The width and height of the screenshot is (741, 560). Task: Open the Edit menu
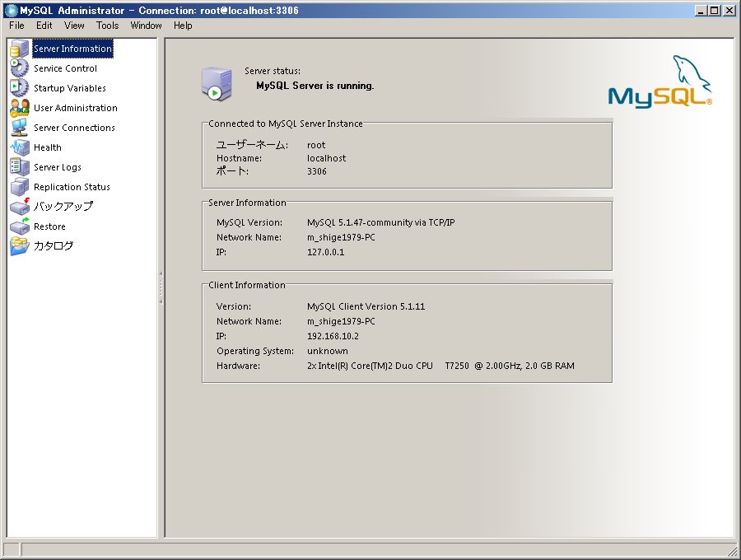coord(44,26)
